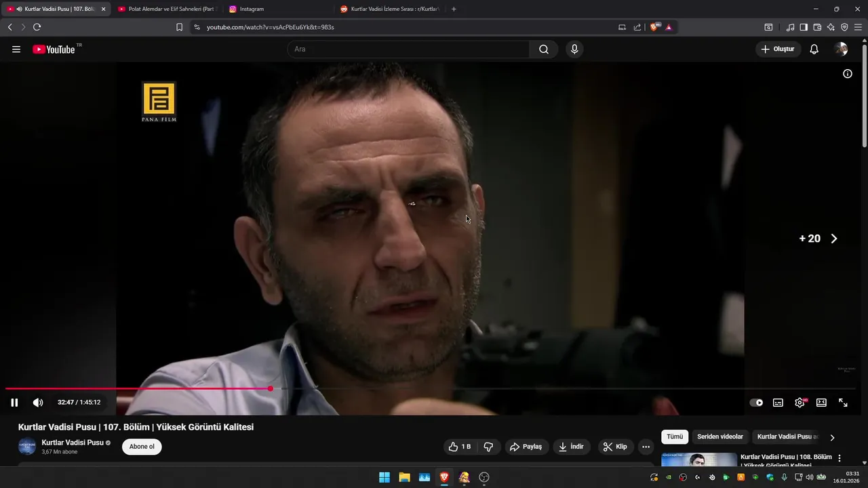This screenshot has height=488, width=868.
Task: Start voice search with the microphone
Action: pos(574,49)
